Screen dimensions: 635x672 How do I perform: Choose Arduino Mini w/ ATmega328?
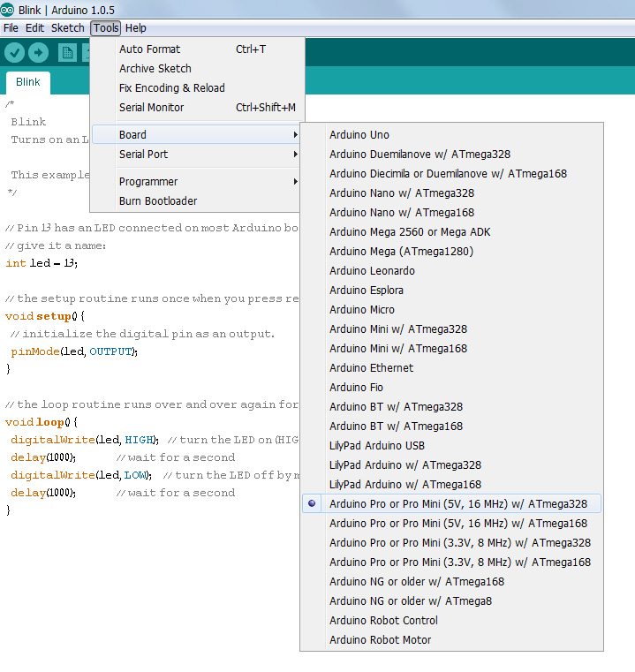[x=451, y=329]
